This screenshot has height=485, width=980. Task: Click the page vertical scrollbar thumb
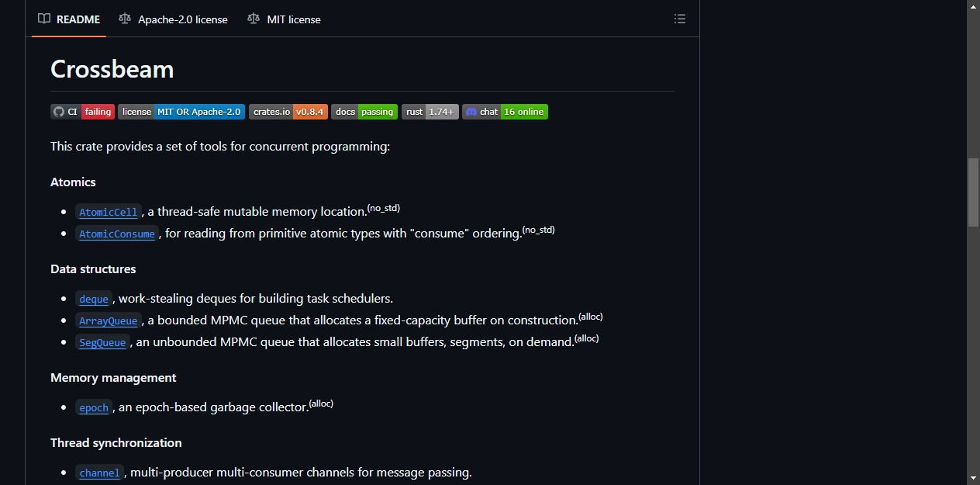973,192
